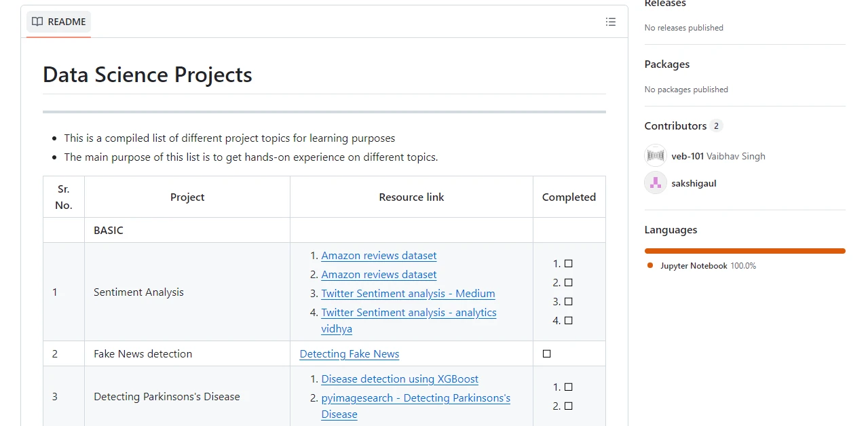Viewport: 868px width, 426px height.
Task: Click the "Completed" column header
Action: 569,197
